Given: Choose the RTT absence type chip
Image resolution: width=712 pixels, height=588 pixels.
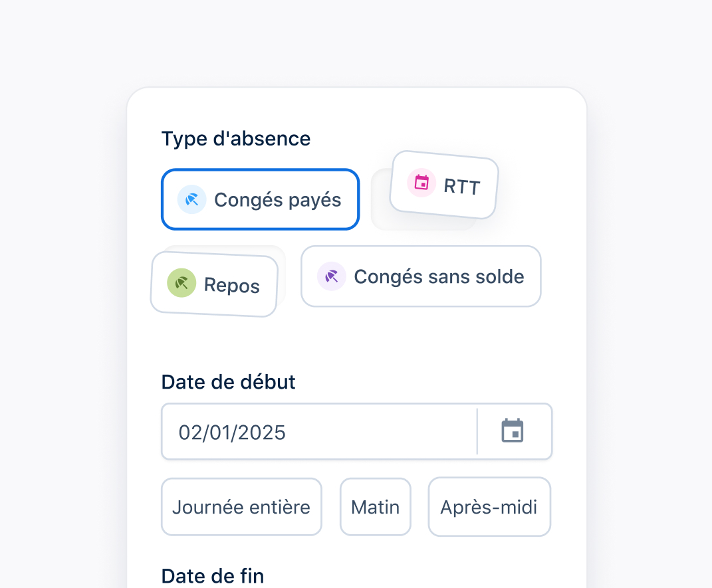Looking at the screenshot, I should [444, 185].
